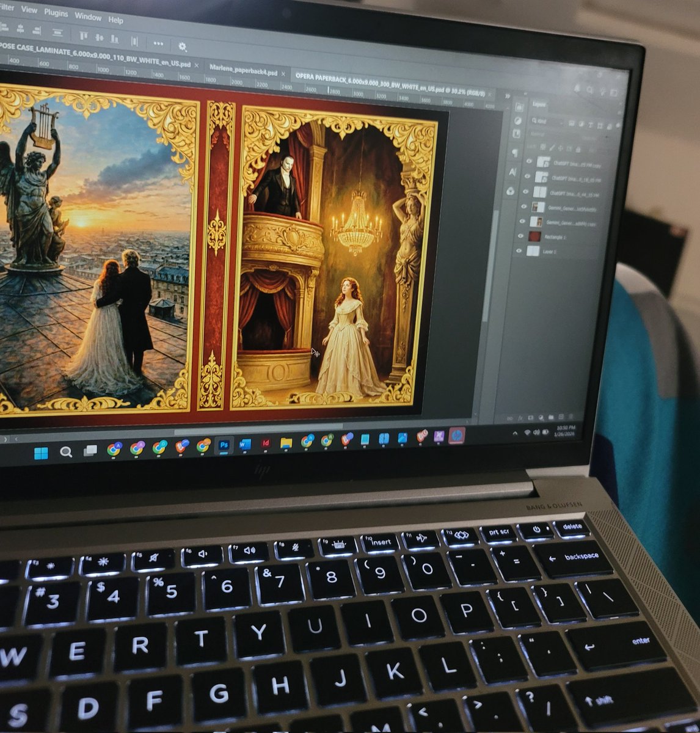Click the align right edges icon

click(37, 31)
